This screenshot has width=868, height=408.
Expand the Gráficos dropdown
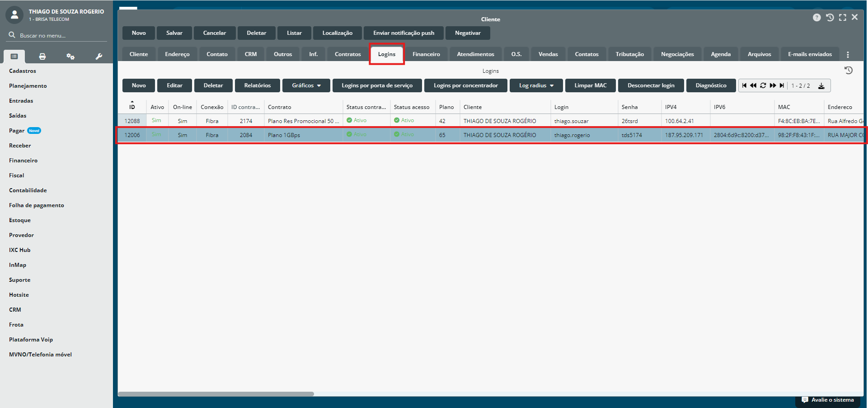(x=306, y=85)
